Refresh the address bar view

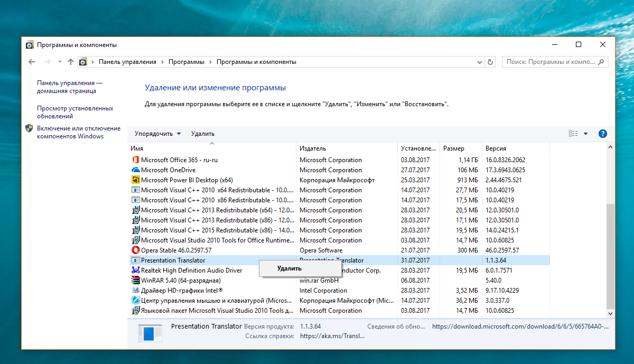491,62
